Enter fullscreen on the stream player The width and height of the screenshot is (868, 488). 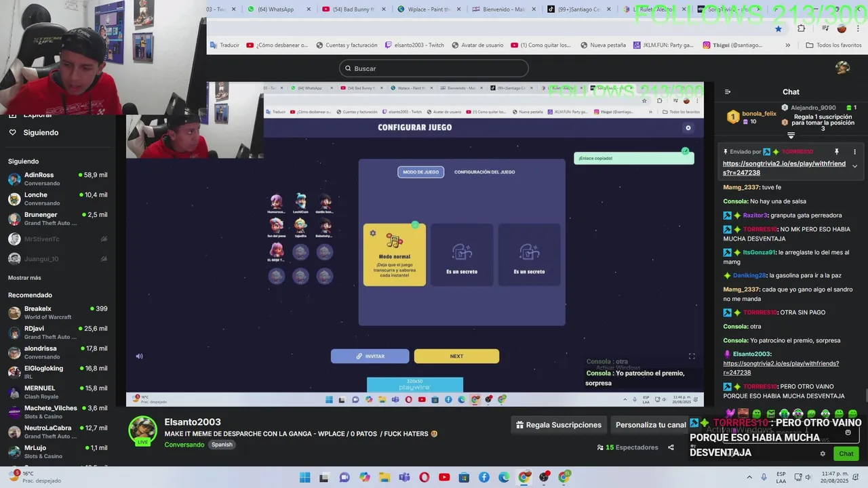[x=692, y=356]
